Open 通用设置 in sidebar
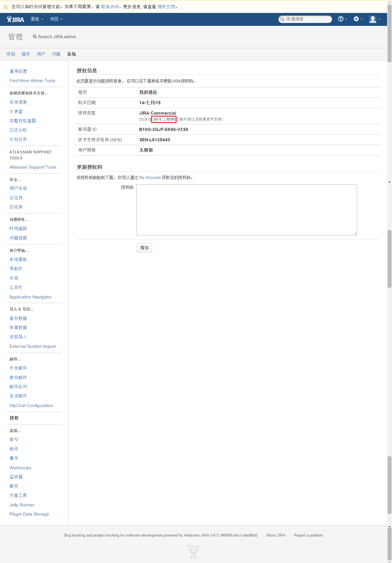This screenshot has height=563, width=392. click(18, 71)
